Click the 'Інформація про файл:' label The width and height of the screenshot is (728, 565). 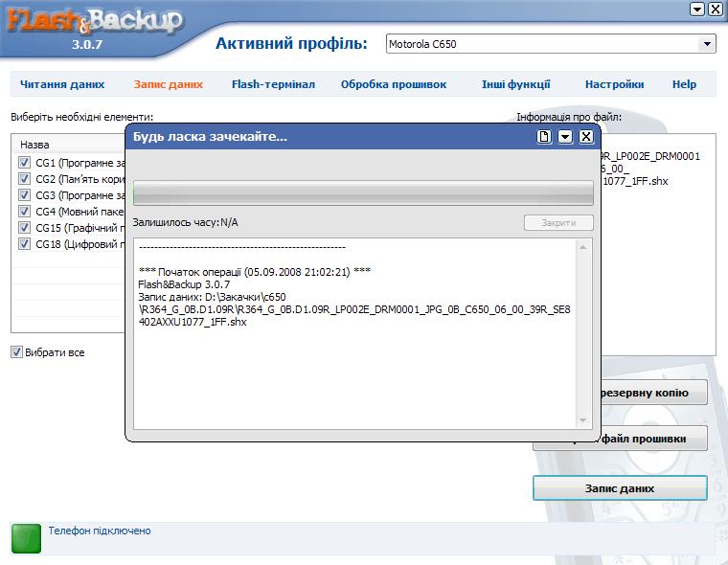(569, 117)
